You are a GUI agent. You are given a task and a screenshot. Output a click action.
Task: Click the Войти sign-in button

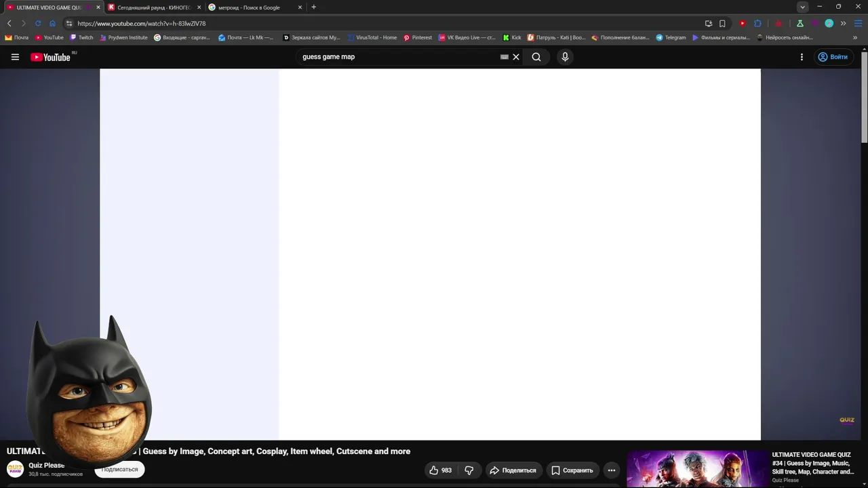(833, 57)
